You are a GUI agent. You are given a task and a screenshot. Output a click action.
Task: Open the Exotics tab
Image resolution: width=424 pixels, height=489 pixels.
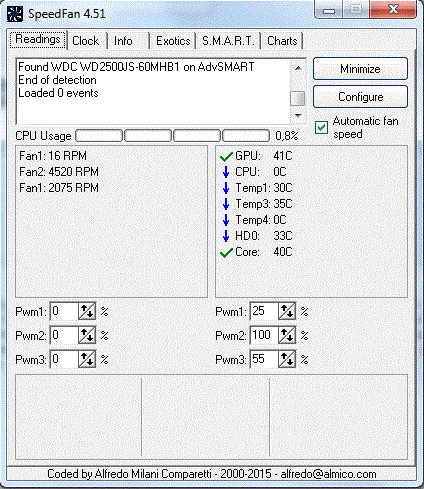173,41
